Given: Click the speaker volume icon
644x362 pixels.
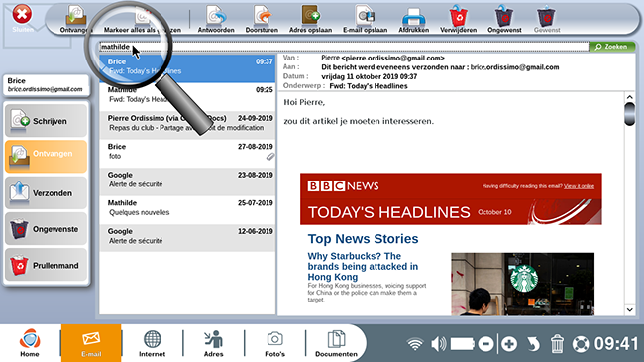Looking at the screenshot, I should [438, 344].
